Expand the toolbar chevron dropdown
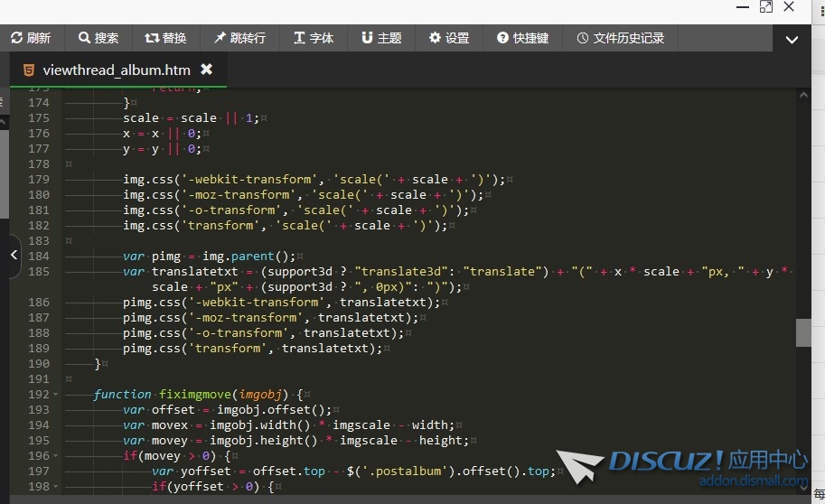The width and height of the screenshot is (825, 504). 792,40
